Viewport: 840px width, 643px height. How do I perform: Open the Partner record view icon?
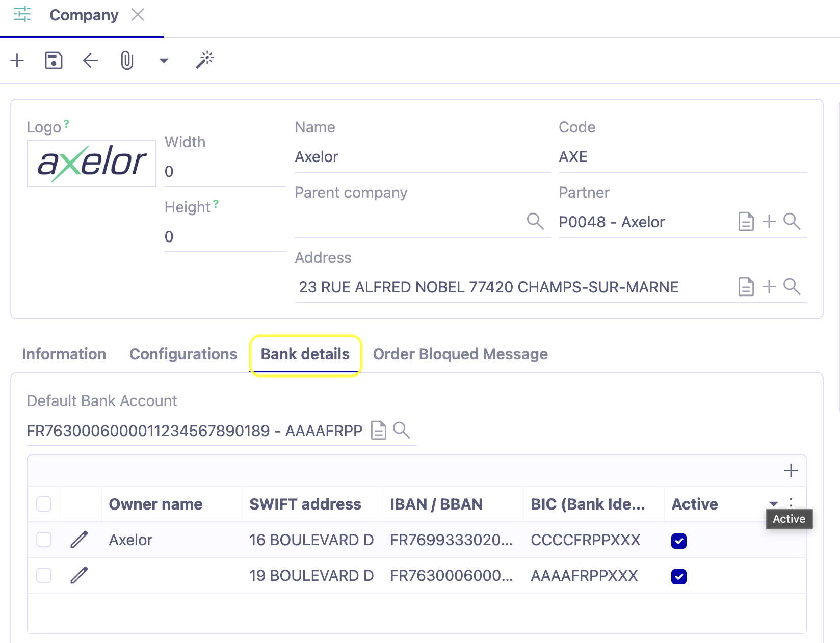[746, 222]
